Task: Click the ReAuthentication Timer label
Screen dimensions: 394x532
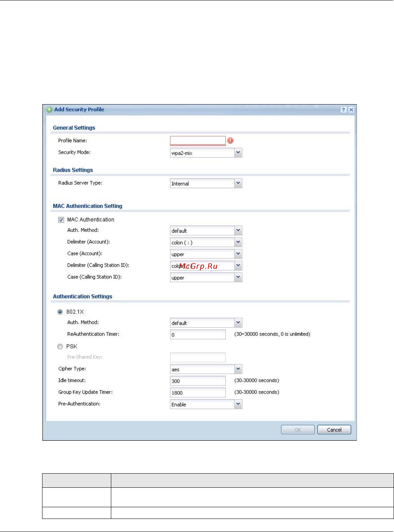Action: [x=93, y=334]
